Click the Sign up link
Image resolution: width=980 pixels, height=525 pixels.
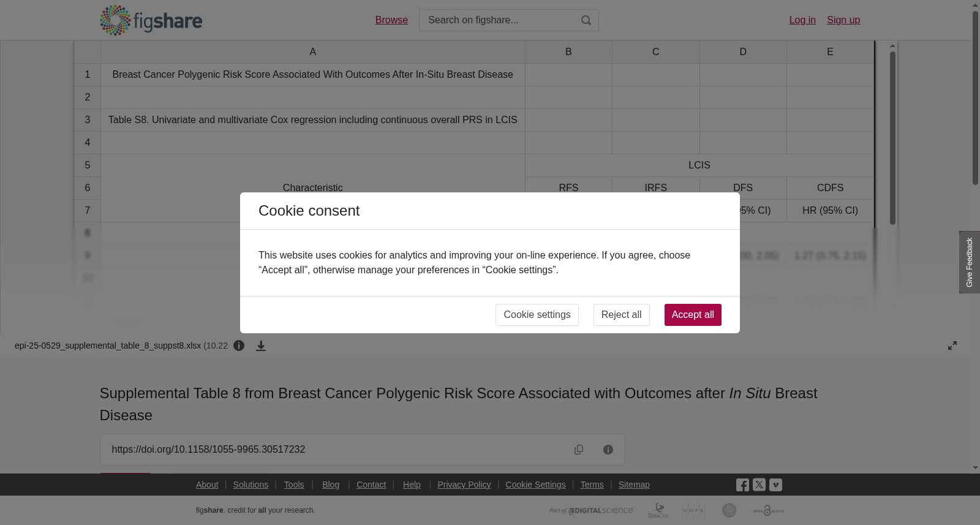tap(843, 20)
